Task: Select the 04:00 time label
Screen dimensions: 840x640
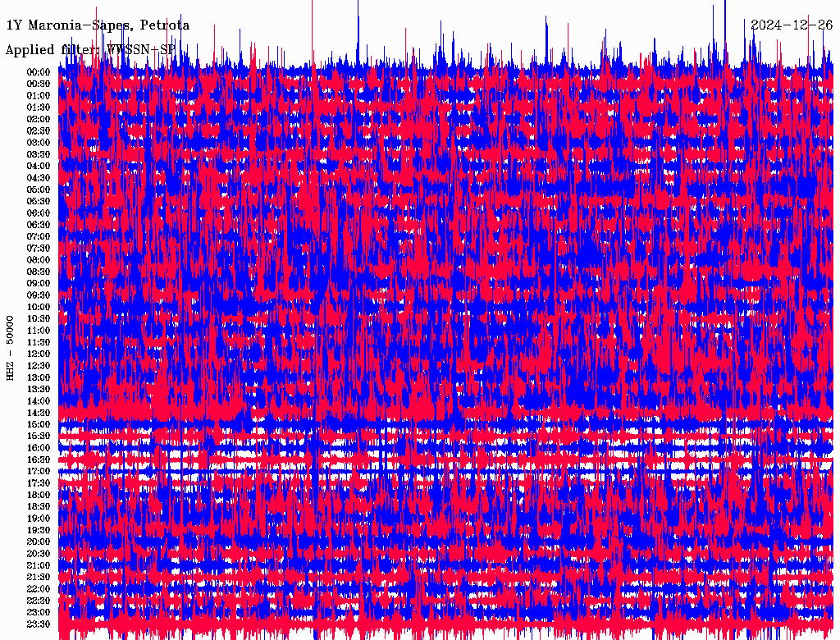Action: [x=39, y=167]
